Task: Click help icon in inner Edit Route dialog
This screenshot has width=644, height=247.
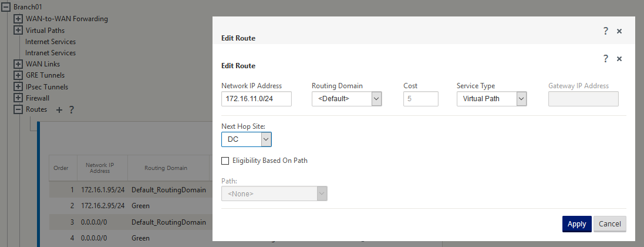Action: [605, 59]
